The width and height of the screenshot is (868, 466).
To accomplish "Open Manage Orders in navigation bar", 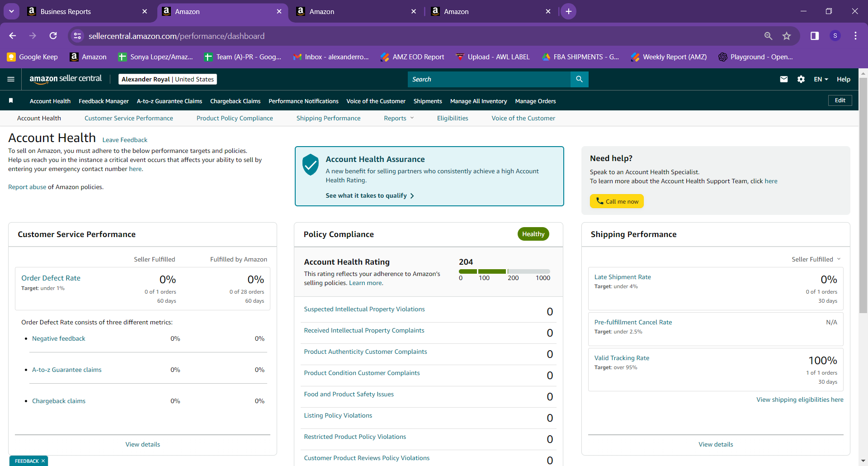I will (535, 101).
